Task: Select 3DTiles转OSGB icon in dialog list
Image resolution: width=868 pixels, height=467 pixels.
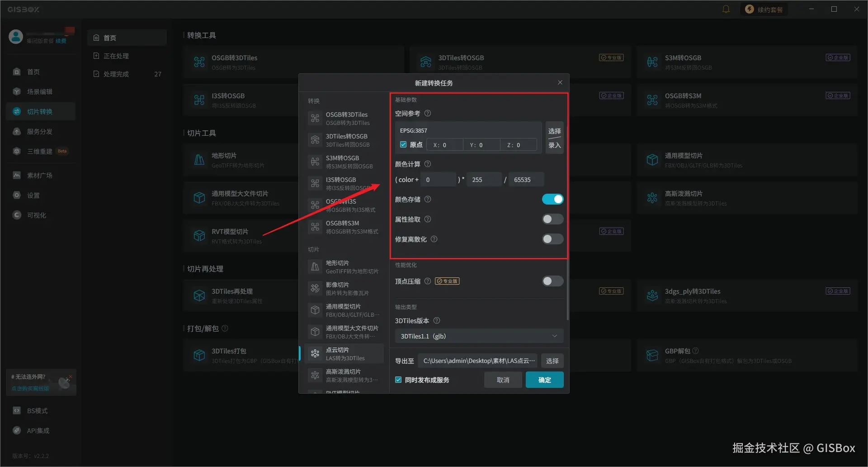Action: tap(315, 140)
